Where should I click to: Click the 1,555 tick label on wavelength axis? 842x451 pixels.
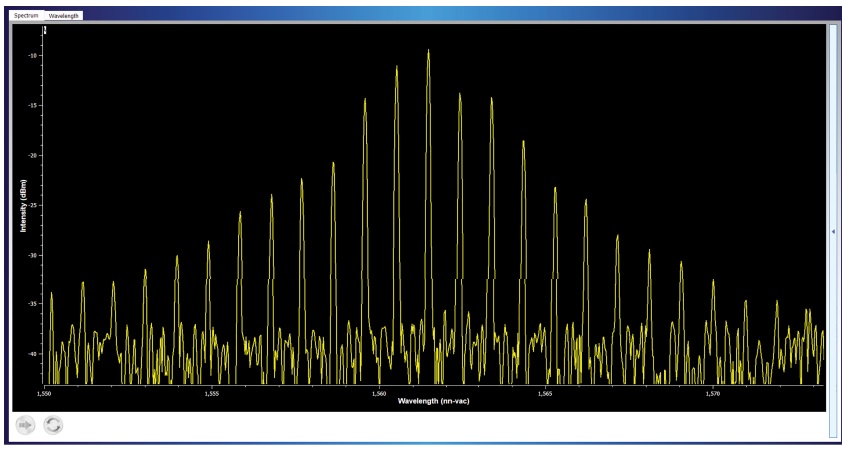tap(212, 393)
